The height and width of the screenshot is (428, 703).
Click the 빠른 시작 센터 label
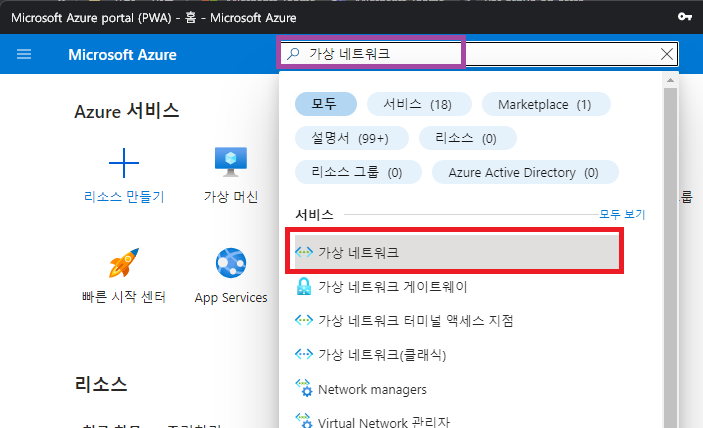pyautogui.click(x=124, y=297)
